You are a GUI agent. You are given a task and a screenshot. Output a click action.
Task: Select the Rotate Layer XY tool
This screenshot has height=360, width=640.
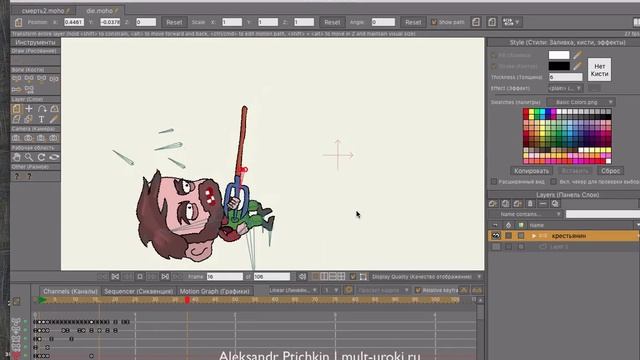click(54, 109)
